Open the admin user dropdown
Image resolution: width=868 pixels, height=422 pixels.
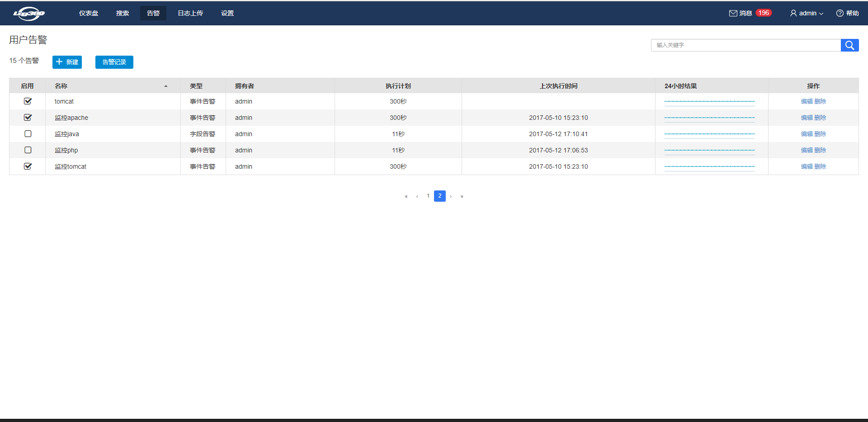pos(807,13)
